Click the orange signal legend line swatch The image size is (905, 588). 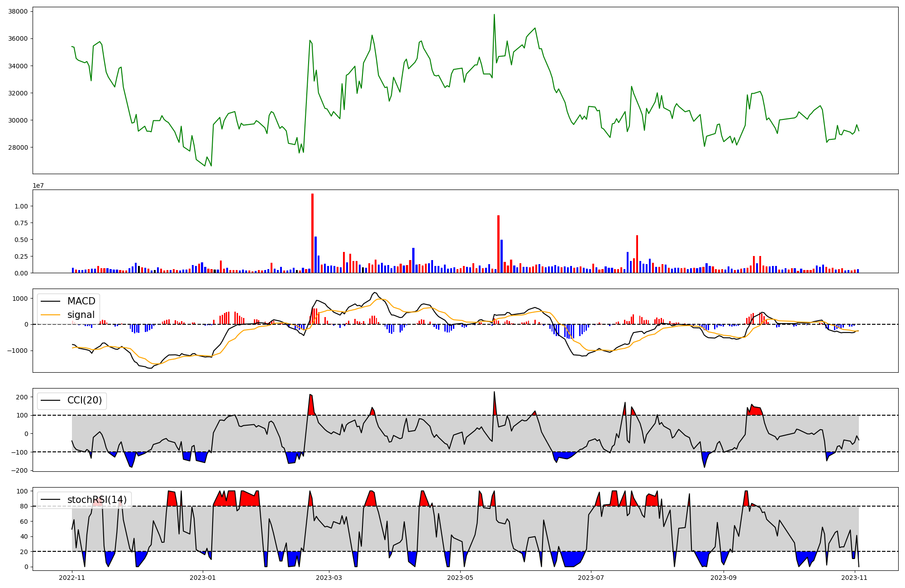click(52, 315)
